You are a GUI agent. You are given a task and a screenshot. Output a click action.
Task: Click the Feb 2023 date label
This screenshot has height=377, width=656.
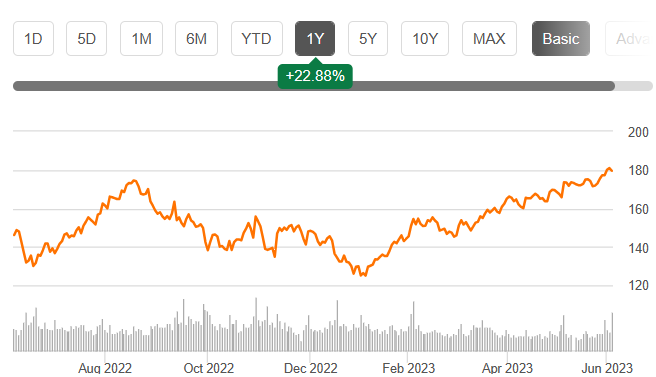pyautogui.click(x=408, y=368)
